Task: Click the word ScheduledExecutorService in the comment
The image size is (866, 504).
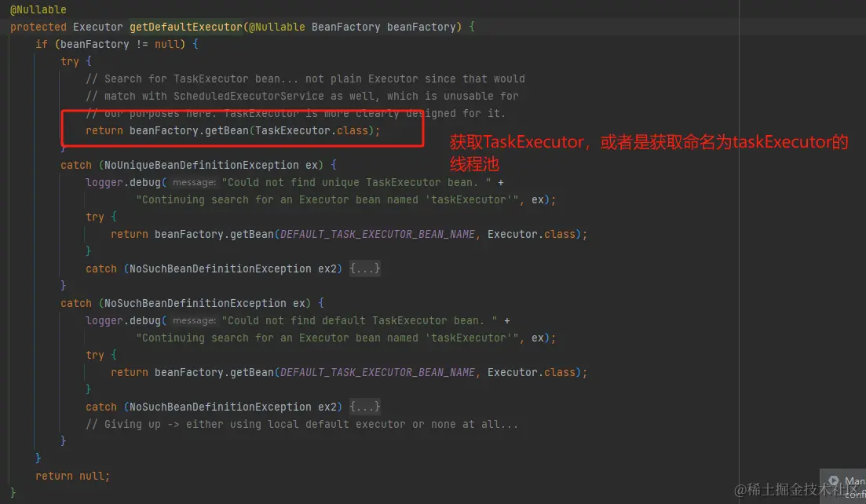Action: tap(249, 96)
